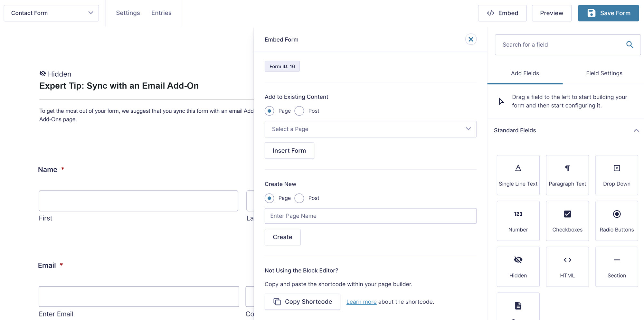Click Insert Form
Screen dimensions: 644x320
289,151
